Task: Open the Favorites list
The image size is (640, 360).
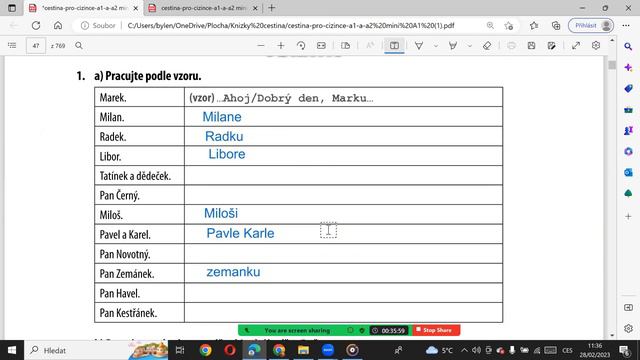Action: (534, 25)
